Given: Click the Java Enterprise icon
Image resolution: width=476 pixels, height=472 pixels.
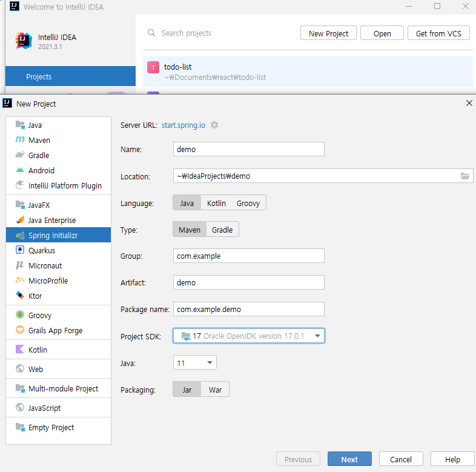Looking at the screenshot, I should click(x=20, y=219).
